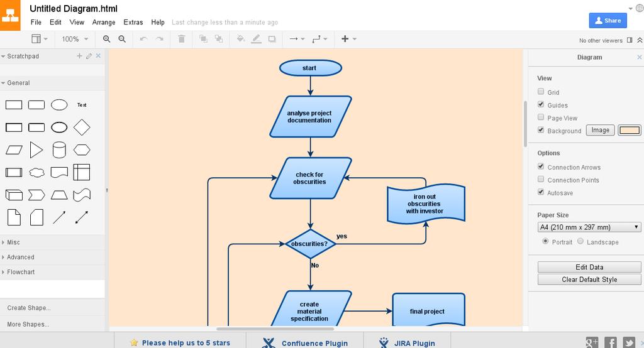
Task: Pick the diamond shape in General palette
Action: pyautogui.click(x=82, y=128)
